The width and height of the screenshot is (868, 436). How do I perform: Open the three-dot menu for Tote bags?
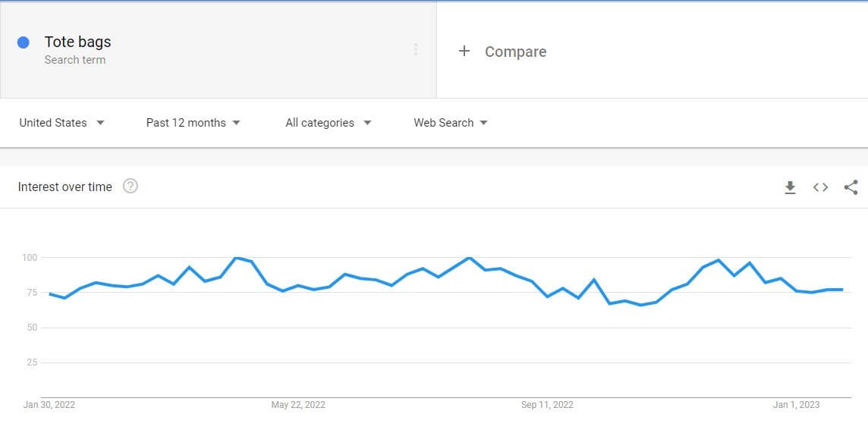[x=415, y=50]
